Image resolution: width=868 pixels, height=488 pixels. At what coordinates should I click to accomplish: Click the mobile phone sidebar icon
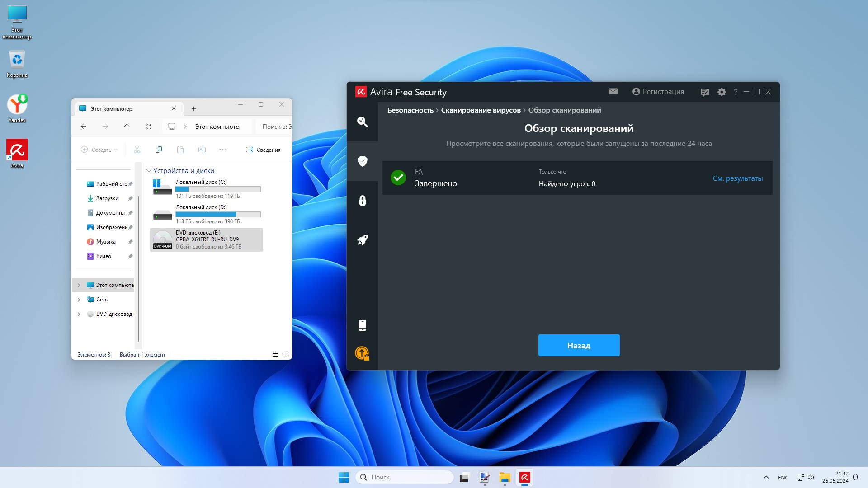point(362,325)
